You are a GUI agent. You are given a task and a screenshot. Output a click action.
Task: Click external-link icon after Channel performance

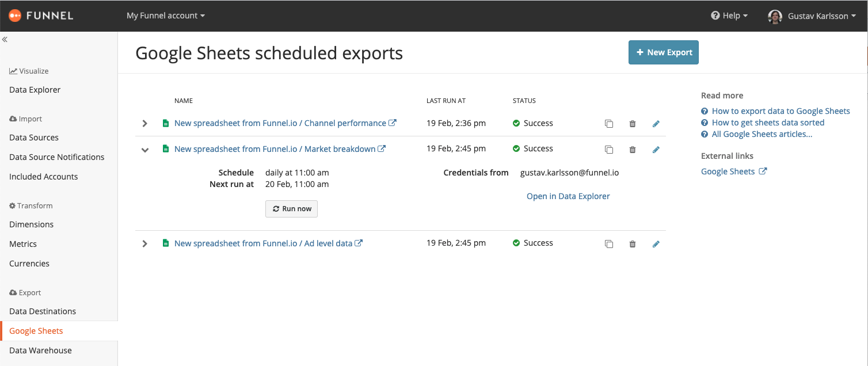pyautogui.click(x=393, y=123)
